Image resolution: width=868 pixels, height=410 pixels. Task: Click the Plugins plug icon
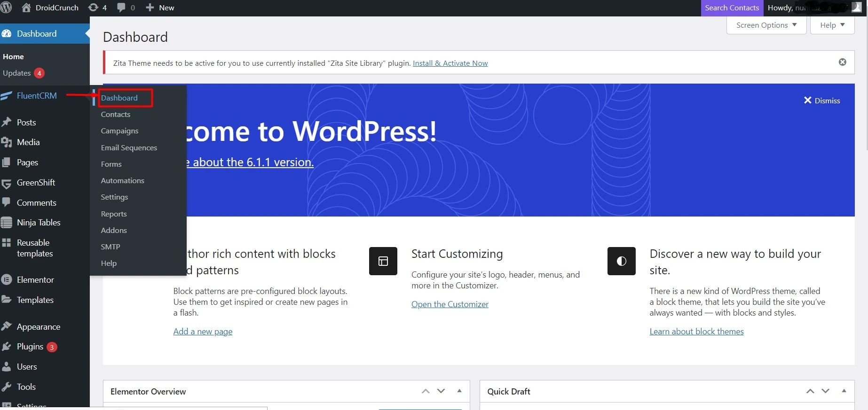coord(7,347)
